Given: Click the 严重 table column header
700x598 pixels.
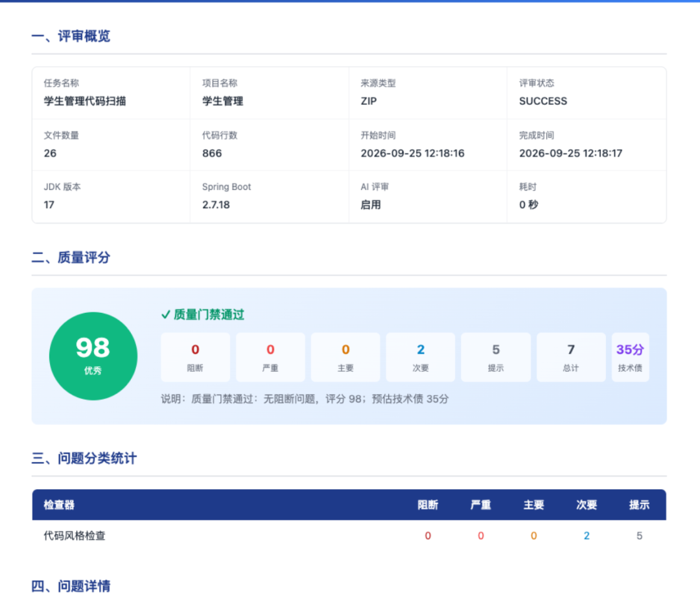Looking at the screenshot, I should (481, 505).
